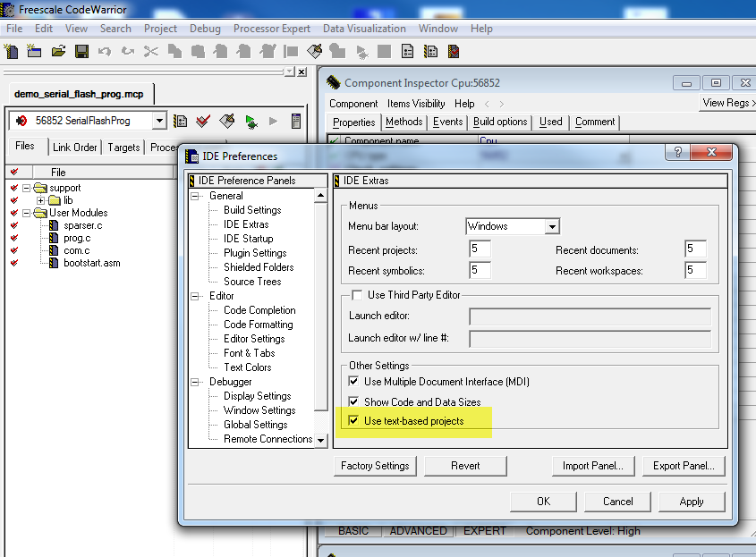This screenshot has height=557, width=756.
Task: Click the green Debug arrow with bug icon
Action: [251, 122]
